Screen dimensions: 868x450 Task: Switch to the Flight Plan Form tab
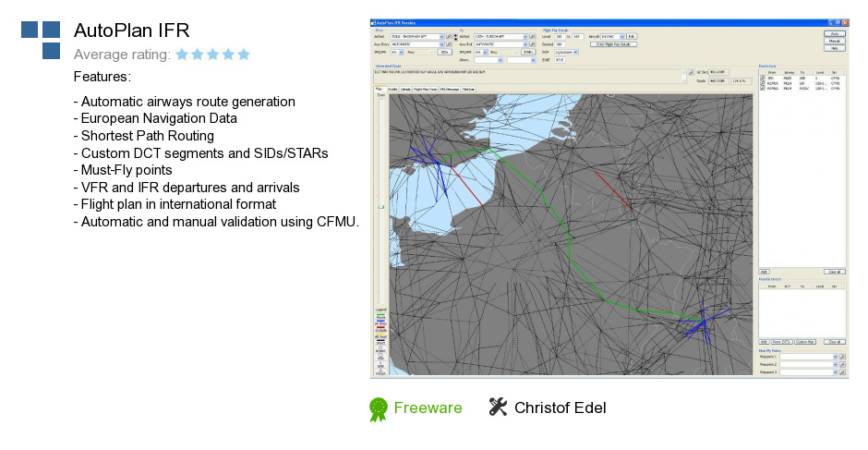click(425, 90)
